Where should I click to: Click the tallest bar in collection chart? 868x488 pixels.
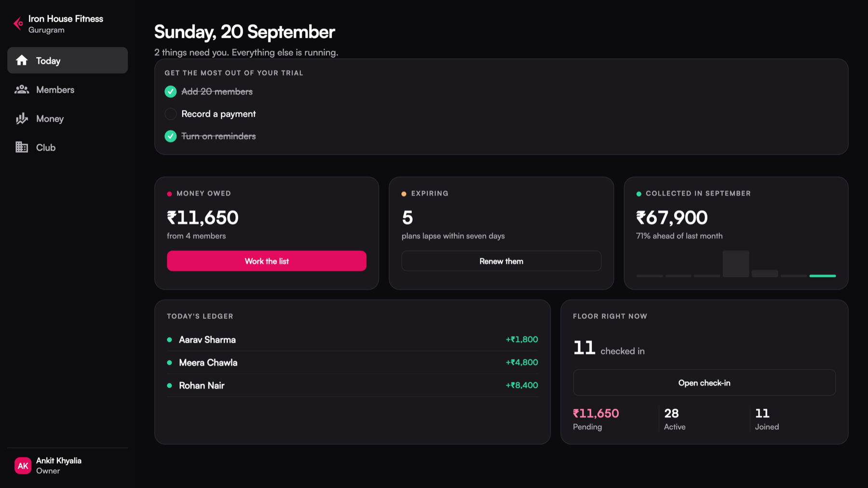(x=735, y=264)
